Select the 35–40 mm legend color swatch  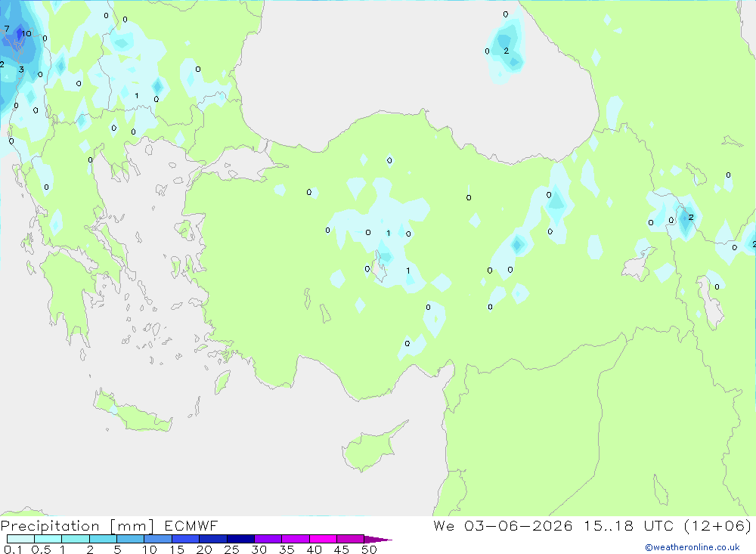[x=296, y=539]
